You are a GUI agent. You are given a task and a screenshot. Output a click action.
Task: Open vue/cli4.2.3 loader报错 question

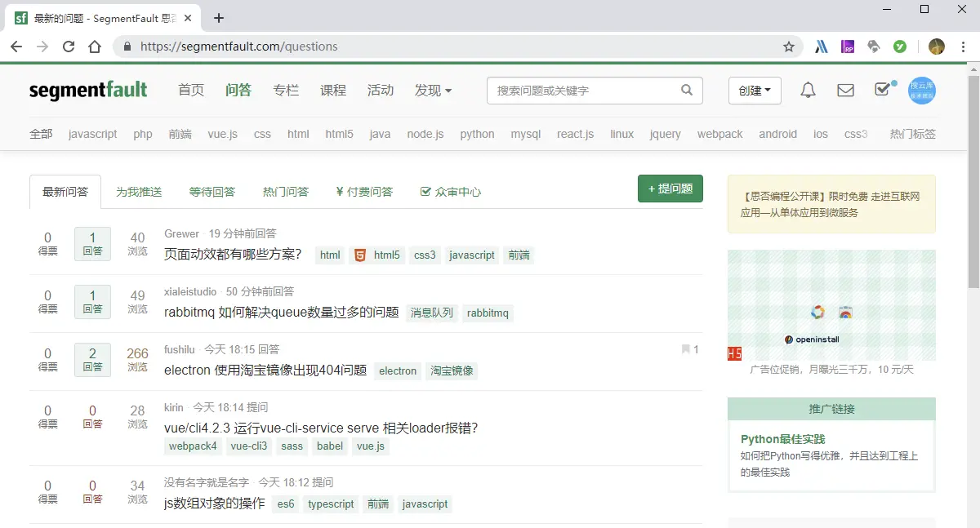click(321, 428)
